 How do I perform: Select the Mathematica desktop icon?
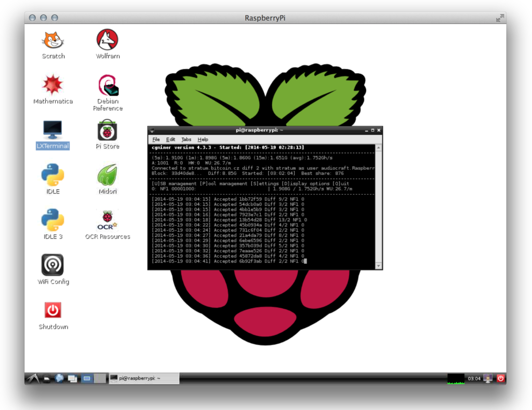tap(53, 89)
